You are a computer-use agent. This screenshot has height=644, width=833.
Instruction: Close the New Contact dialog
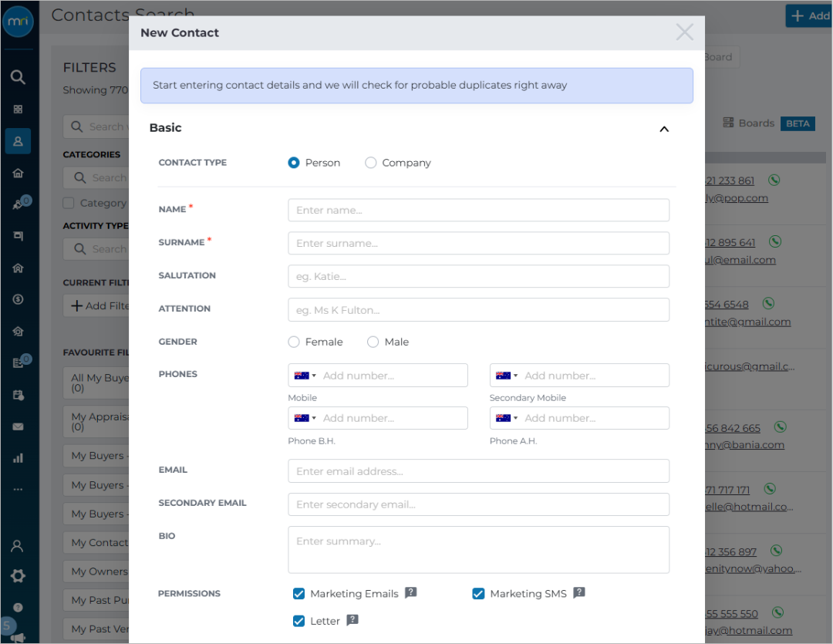[684, 32]
